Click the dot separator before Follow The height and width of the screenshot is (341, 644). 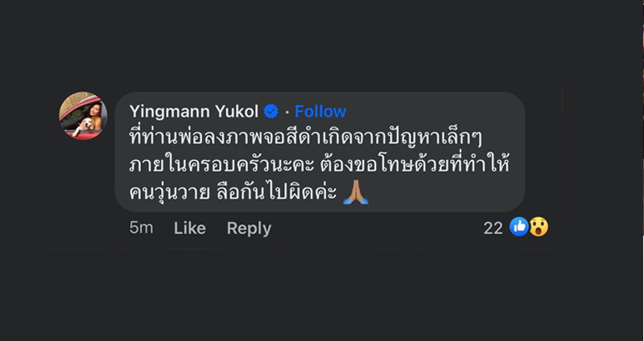point(287,112)
